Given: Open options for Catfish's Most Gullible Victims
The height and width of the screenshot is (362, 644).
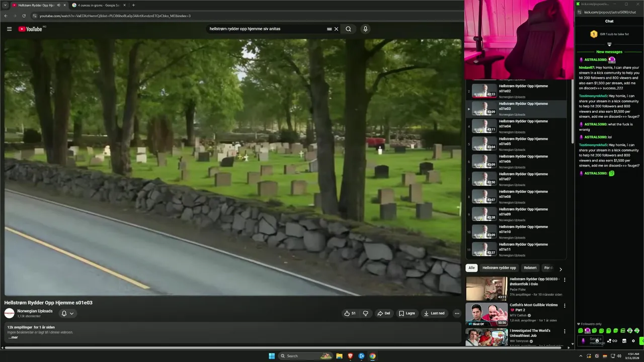Looking at the screenshot, I should [565, 305].
